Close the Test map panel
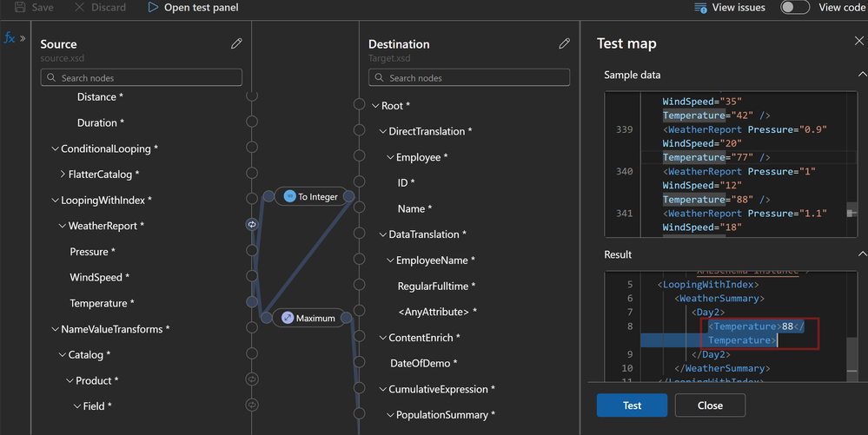The width and height of the screenshot is (868, 435). (858, 41)
